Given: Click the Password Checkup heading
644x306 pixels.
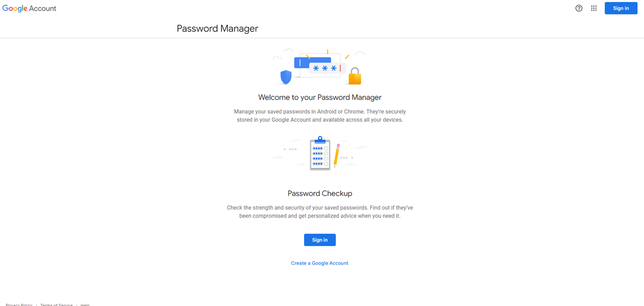Looking at the screenshot, I should [319, 193].
